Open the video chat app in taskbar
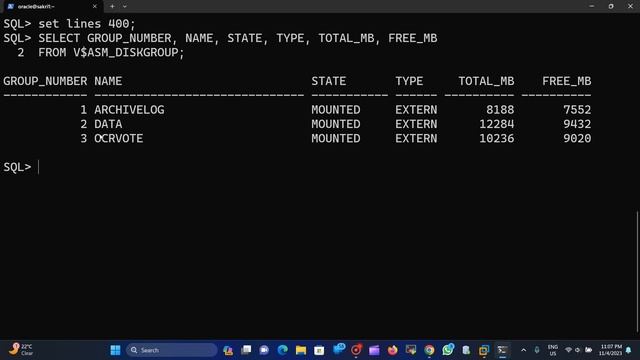 [264, 350]
